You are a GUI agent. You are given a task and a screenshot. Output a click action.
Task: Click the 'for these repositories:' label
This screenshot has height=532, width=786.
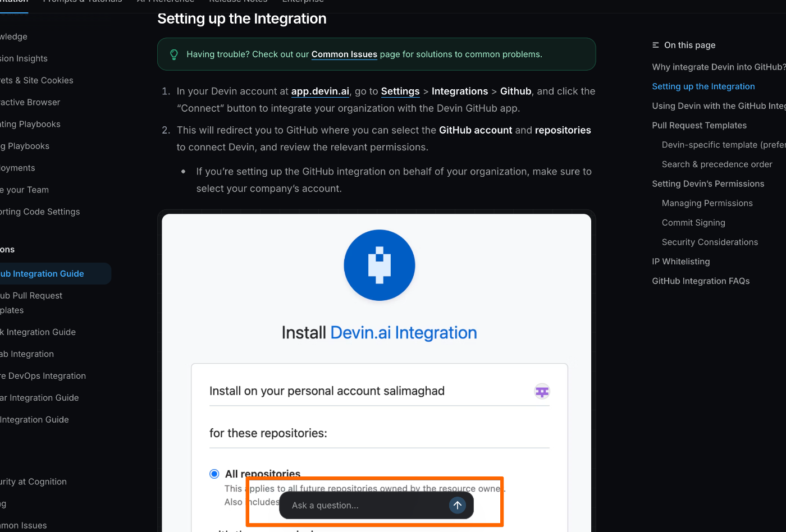point(268,433)
